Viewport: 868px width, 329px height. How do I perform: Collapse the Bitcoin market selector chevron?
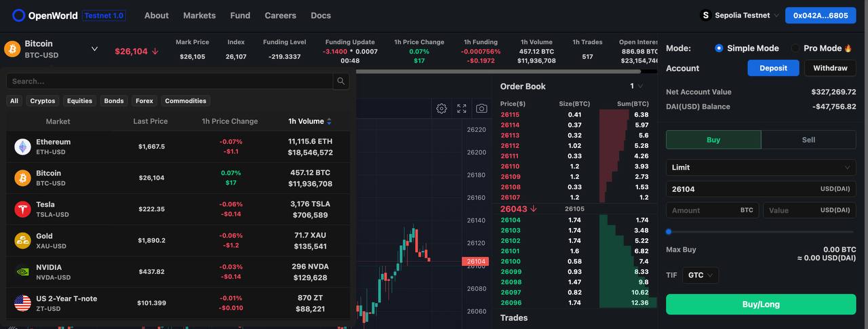[x=94, y=49]
